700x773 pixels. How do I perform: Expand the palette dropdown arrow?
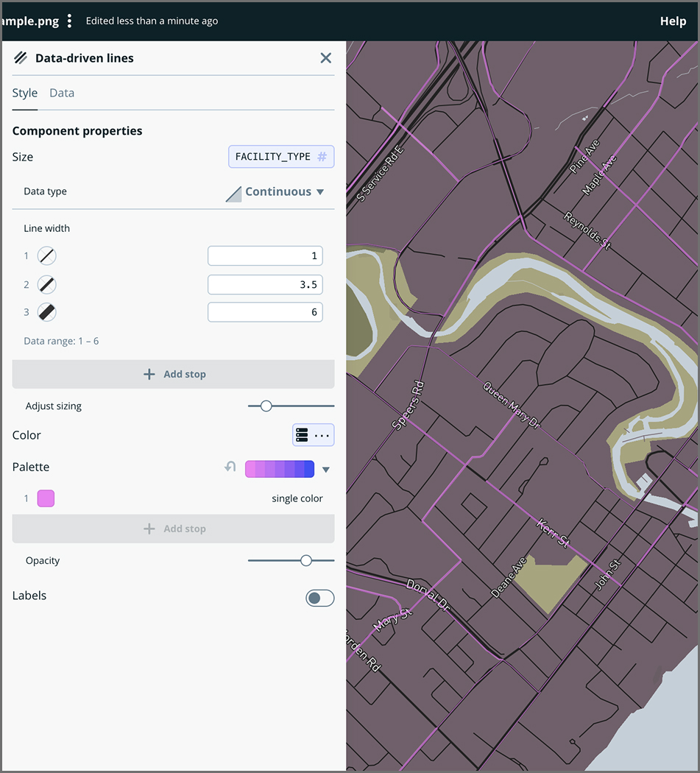(325, 468)
